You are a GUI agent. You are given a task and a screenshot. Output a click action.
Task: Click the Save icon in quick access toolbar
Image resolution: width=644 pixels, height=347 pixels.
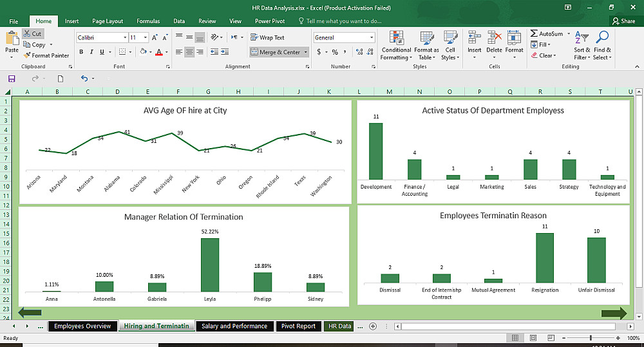tap(12, 79)
